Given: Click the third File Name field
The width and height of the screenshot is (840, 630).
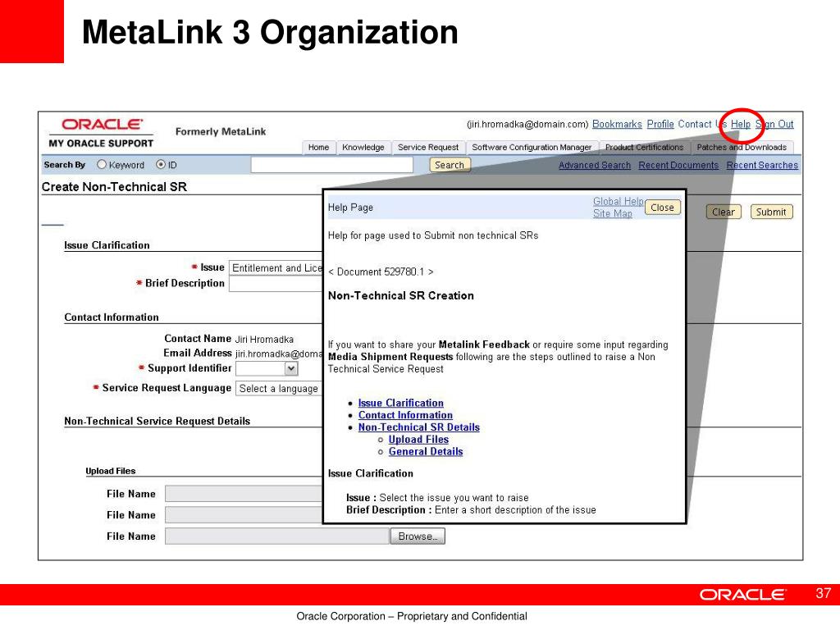Looking at the screenshot, I should (277, 536).
